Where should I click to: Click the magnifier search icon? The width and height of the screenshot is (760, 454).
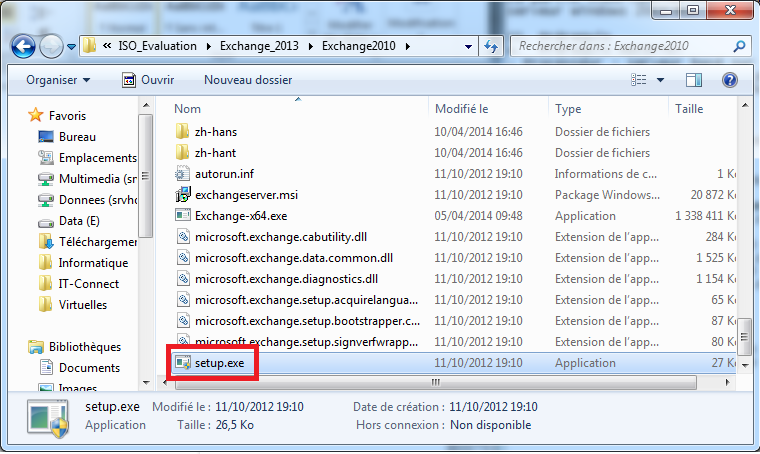[x=739, y=46]
